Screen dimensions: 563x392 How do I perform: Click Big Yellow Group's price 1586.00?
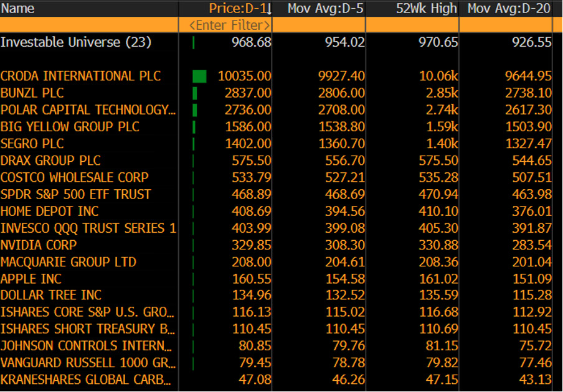pos(248,126)
